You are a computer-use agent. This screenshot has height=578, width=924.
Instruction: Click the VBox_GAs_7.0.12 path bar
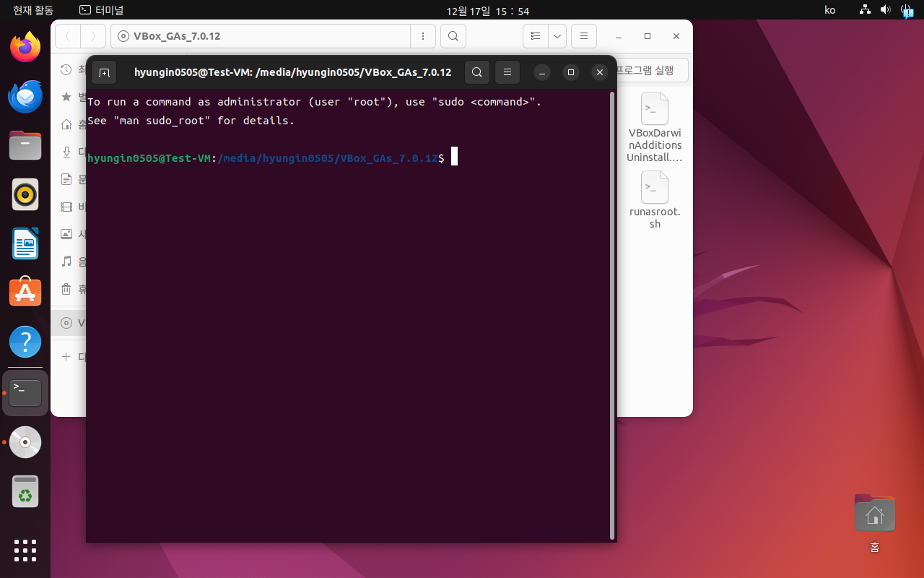pos(260,36)
